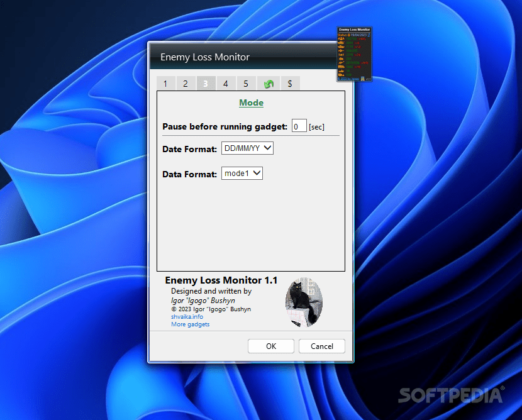Screen dimensions: 522x420
Task: Select the active tab 3
Action: [206, 83]
